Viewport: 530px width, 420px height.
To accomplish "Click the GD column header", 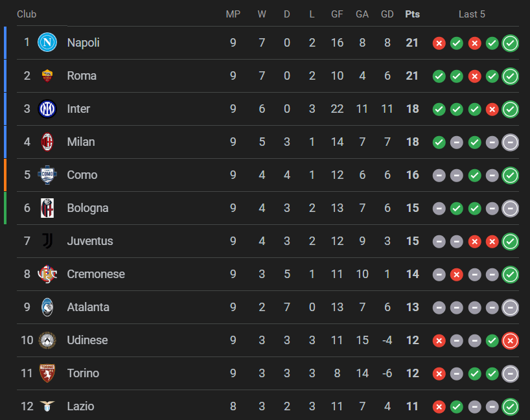I will pos(387,14).
